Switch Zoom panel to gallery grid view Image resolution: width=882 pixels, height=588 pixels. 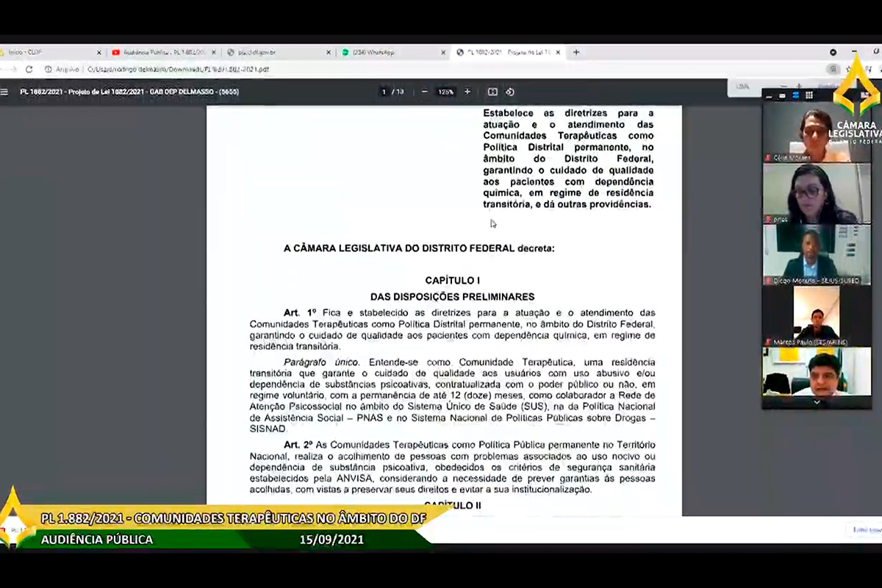point(809,96)
